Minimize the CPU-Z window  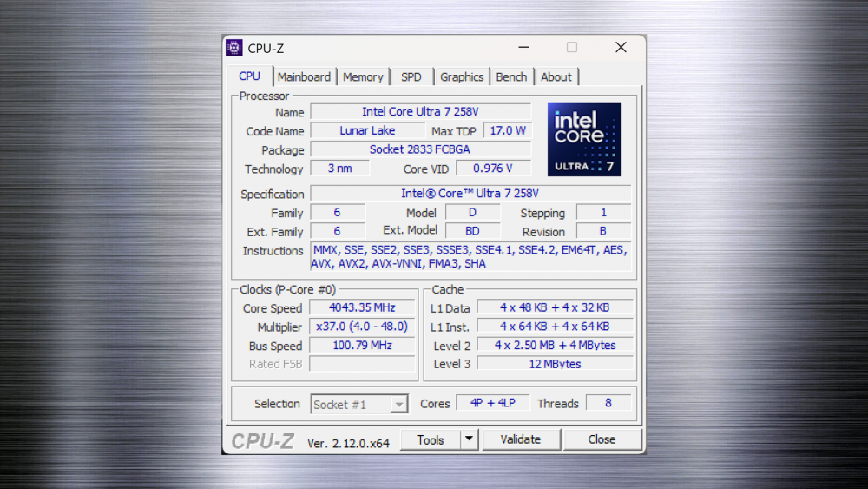pos(523,48)
